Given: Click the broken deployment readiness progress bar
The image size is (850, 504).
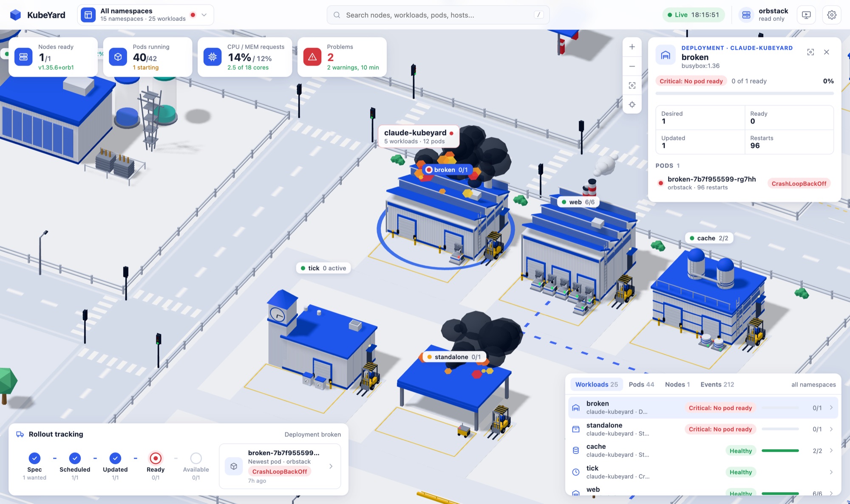Looking at the screenshot, I should (x=744, y=93).
